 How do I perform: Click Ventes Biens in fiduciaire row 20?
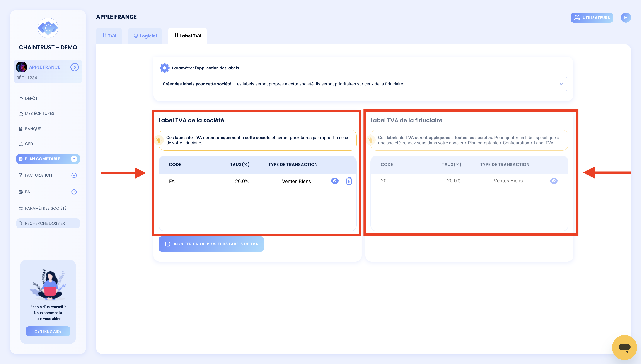click(508, 181)
